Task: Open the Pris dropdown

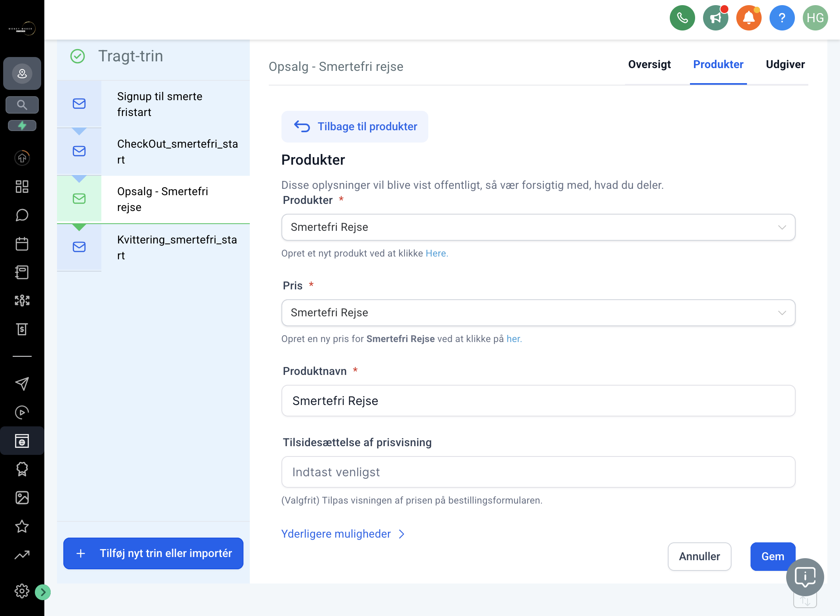Action: tap(538, 313)
